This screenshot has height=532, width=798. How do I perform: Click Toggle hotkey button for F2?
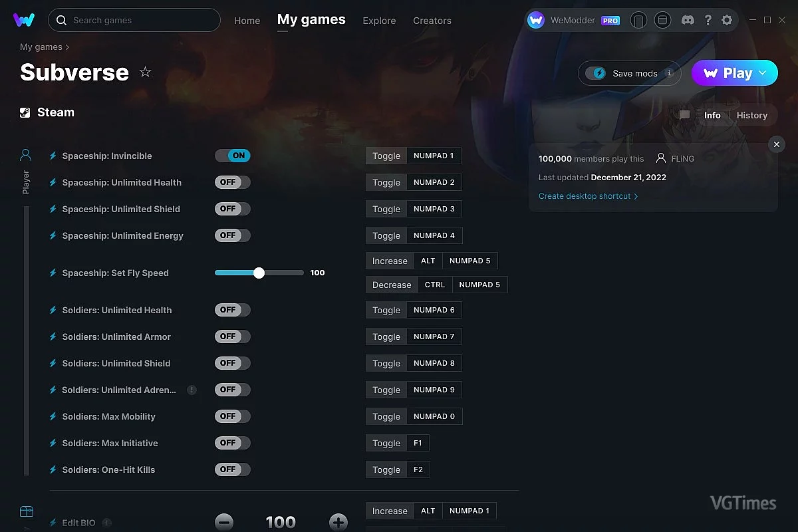click(386, 469)
